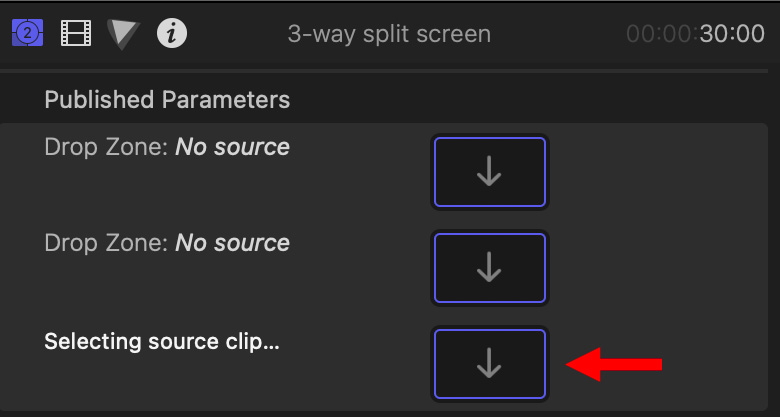Click the second Drop Zone image well
The width and height of the screenshot is (780, 417).
(x=490, y=268)
